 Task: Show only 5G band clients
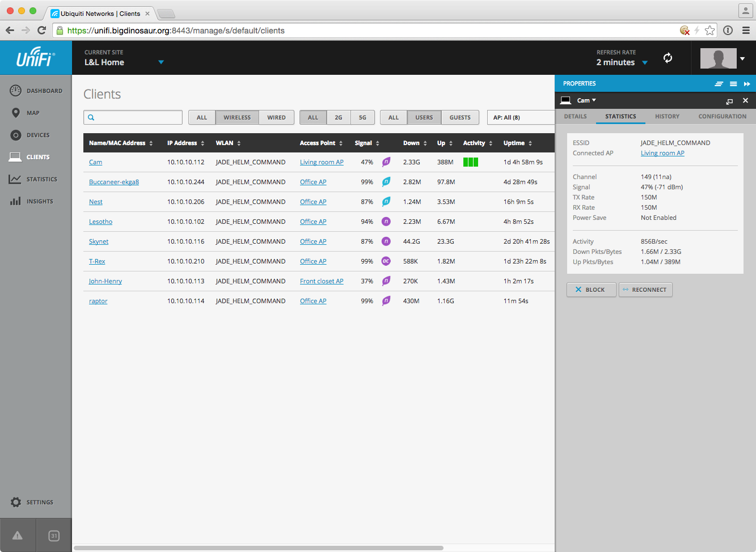(x=362, y=117)
